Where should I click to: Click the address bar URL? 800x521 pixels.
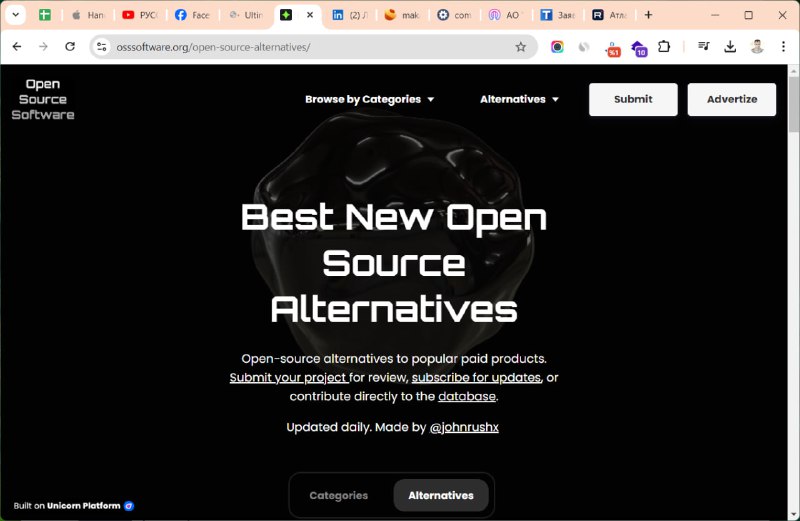pyautogui.click(x=213, y=47)
